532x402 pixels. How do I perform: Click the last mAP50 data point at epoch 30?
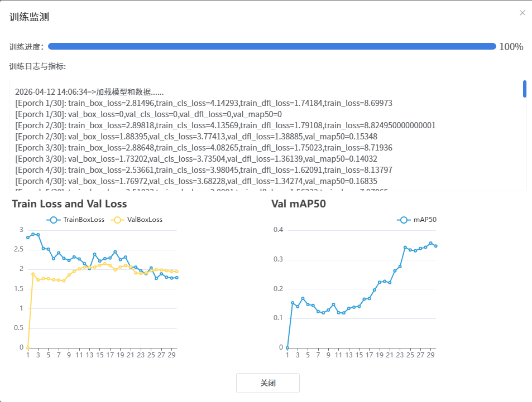435,246
